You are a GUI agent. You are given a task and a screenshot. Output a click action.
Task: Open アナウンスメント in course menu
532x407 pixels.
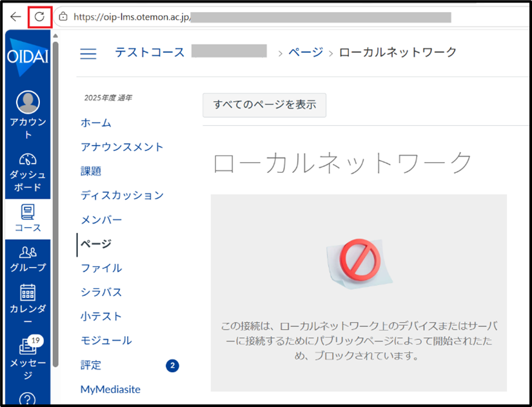tap(122, 147)
